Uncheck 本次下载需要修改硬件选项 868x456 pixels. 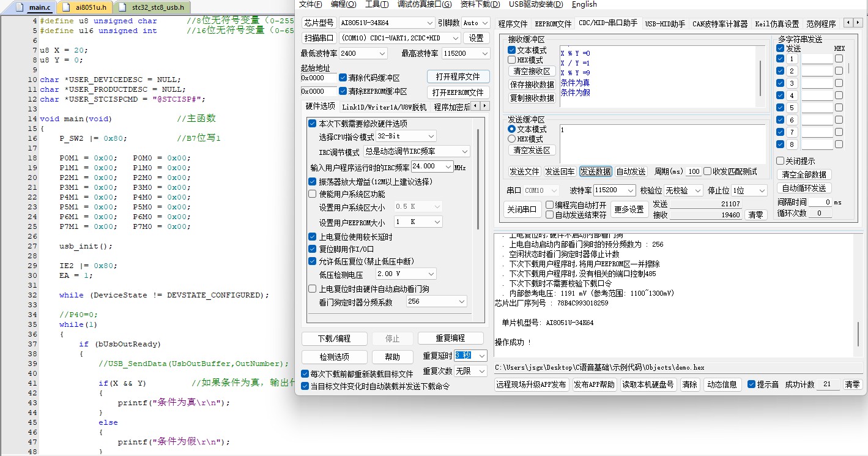click(x=313, y=124)
